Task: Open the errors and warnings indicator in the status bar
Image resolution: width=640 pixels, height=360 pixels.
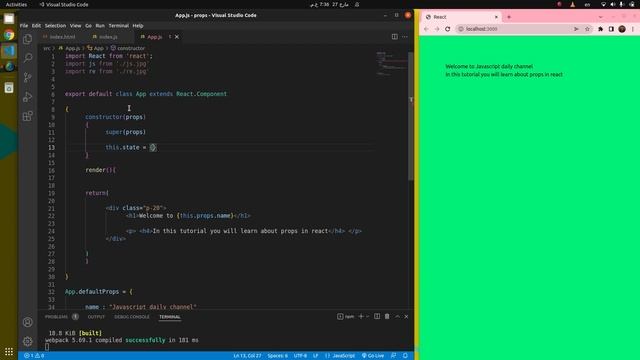Action: [x=34, y=356]
